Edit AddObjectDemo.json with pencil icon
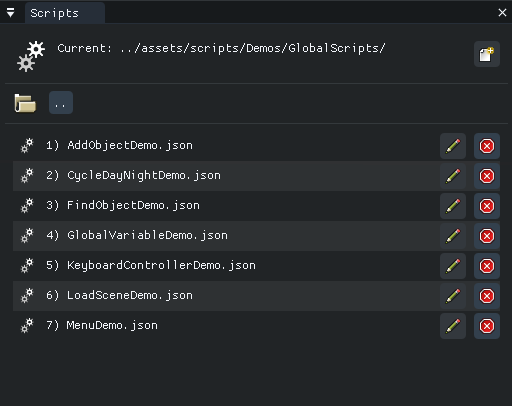Screen dimensions: 512x406 pos(453,146)
